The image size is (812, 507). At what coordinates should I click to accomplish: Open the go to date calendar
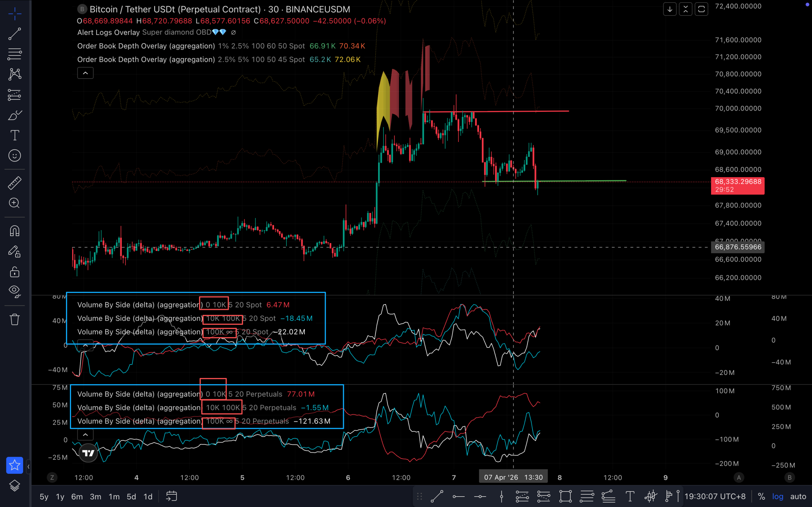pos(172,496)
